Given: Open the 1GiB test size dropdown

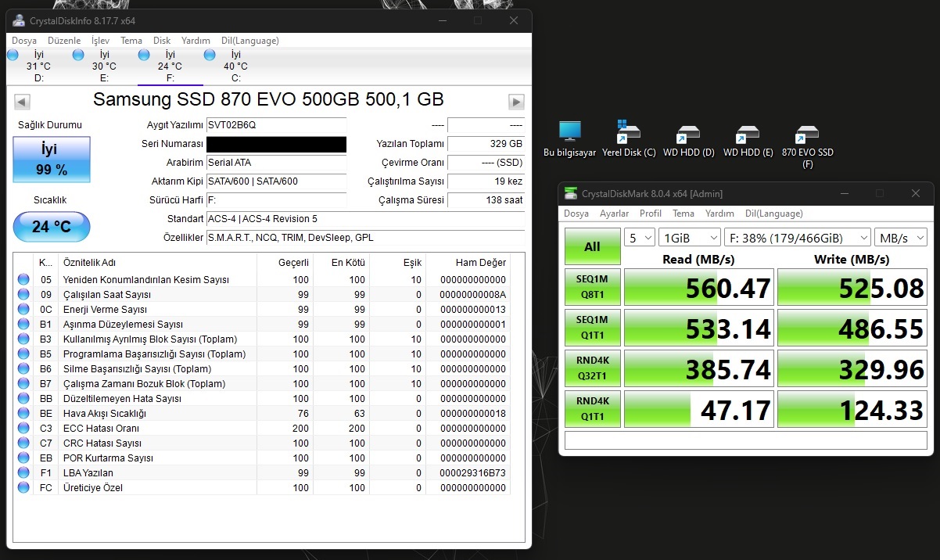Looking at the screenshot, I should (x=689, y=237).
